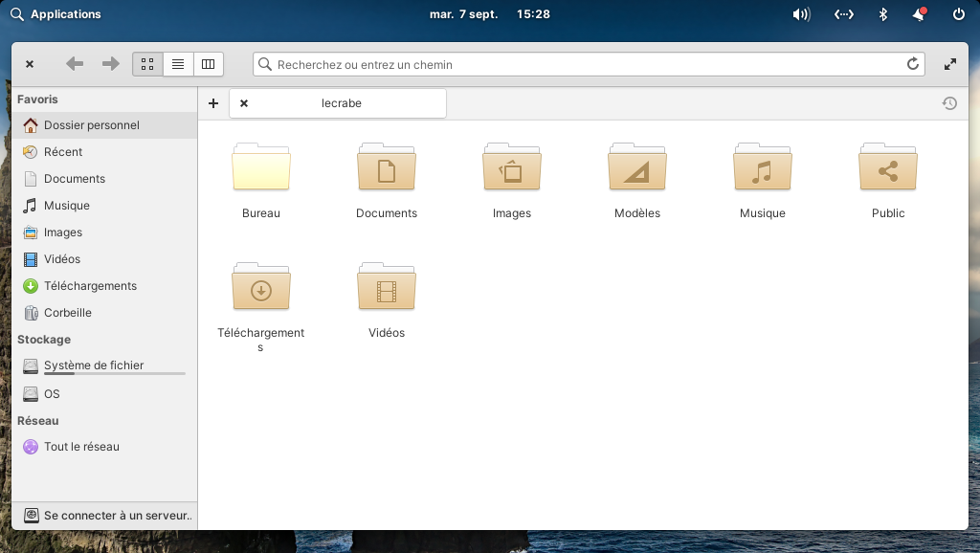The width and height of the screenshot is (980, 553).
Task: Maximize the window using the expand arrows icon
Action: pos(950,64)
